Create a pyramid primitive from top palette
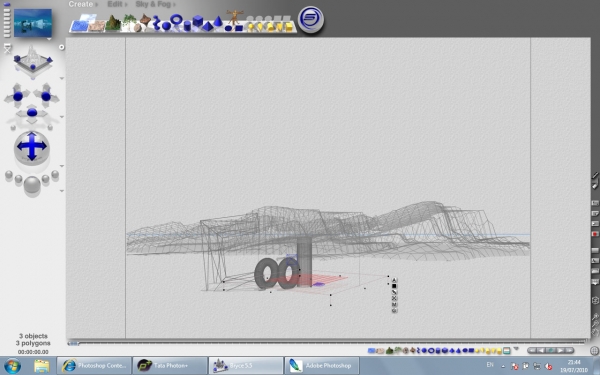 click(207, 26)
